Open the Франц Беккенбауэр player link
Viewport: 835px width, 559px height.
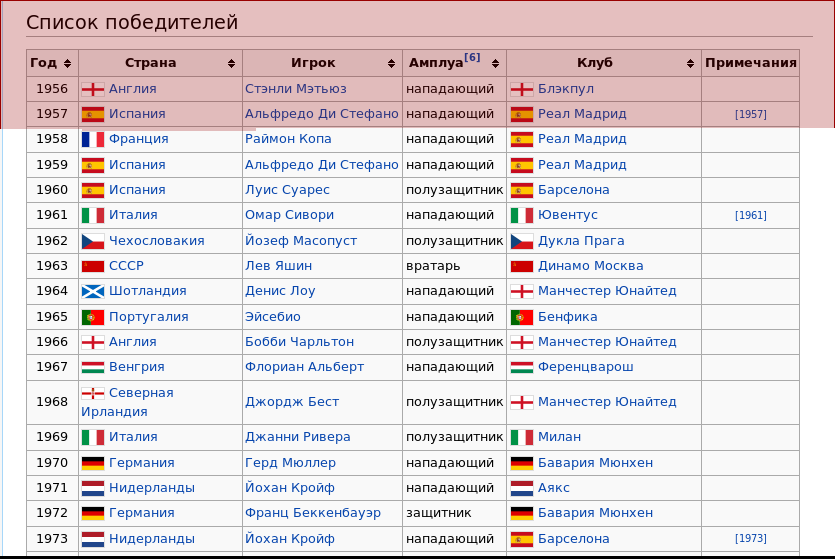tap(313, 513)
